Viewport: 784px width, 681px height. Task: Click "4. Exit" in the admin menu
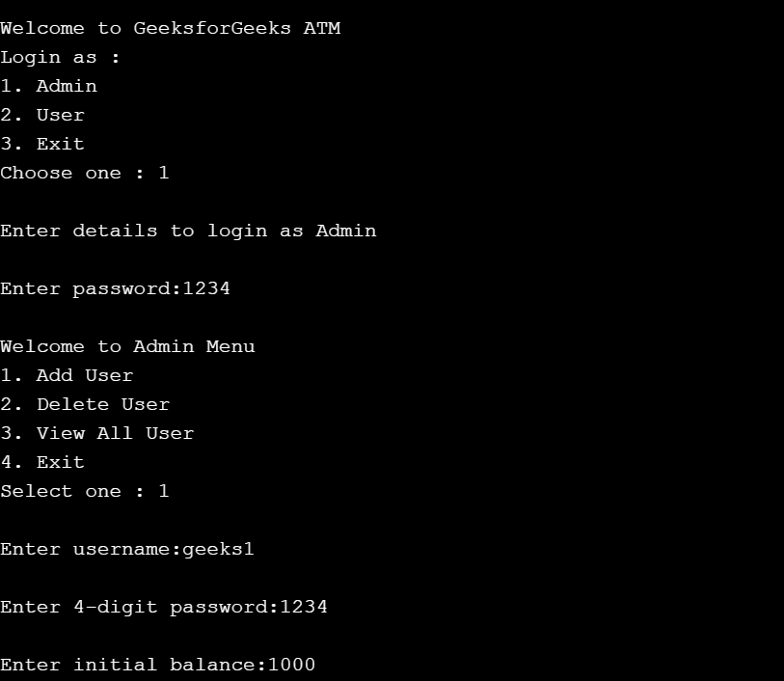[x=42, y=462]
